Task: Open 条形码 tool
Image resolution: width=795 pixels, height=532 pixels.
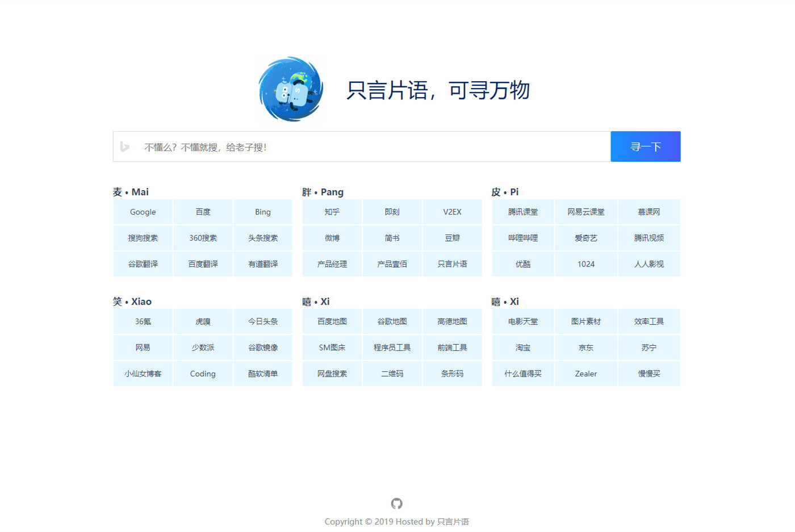Action: pos(453,374)
